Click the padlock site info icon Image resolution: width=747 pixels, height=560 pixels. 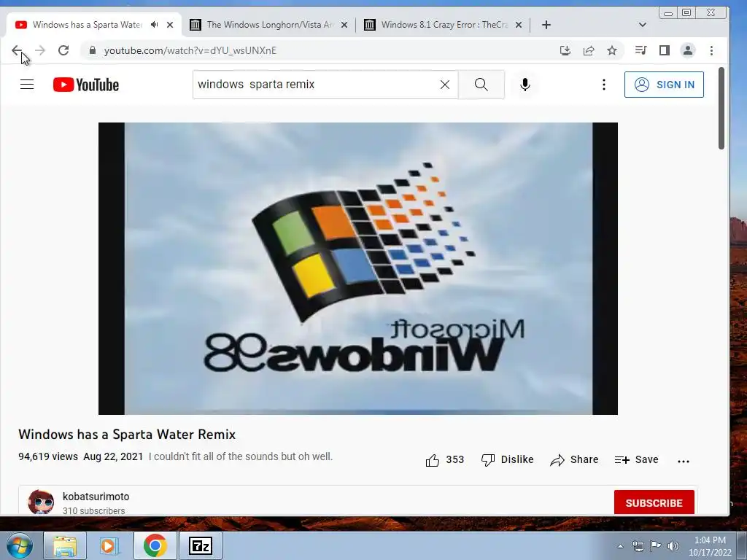[x=93, y=50]
